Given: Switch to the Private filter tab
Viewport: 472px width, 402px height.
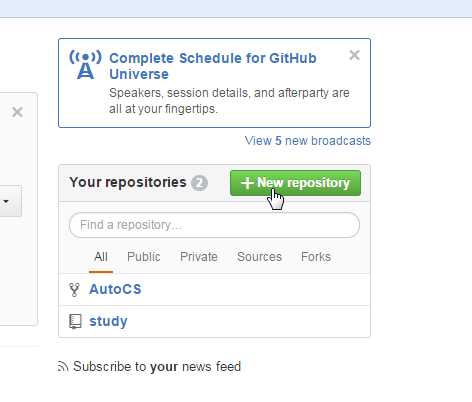Looking at the screenshot, I should (199, 257).
